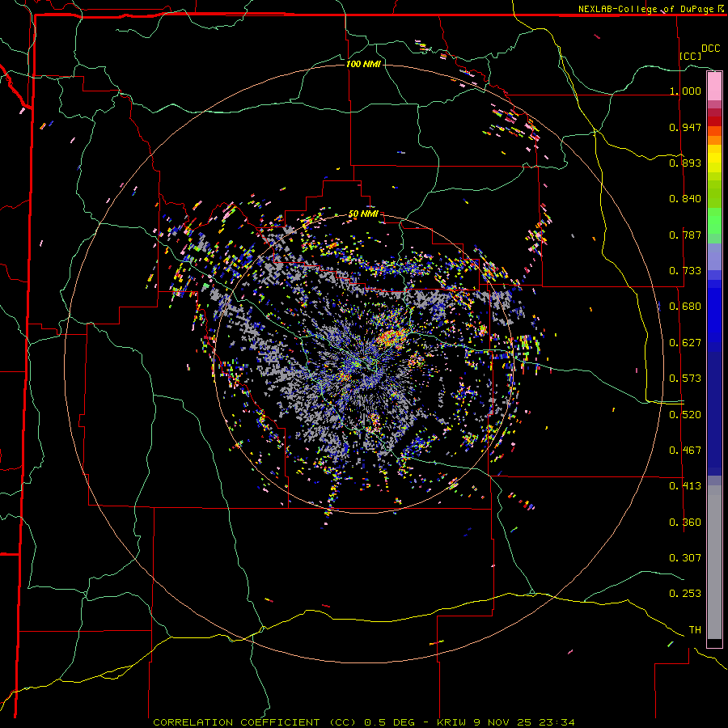Click the 0.360 scale value
This screenshot has height=728, width=728.
tap(685, 523)
